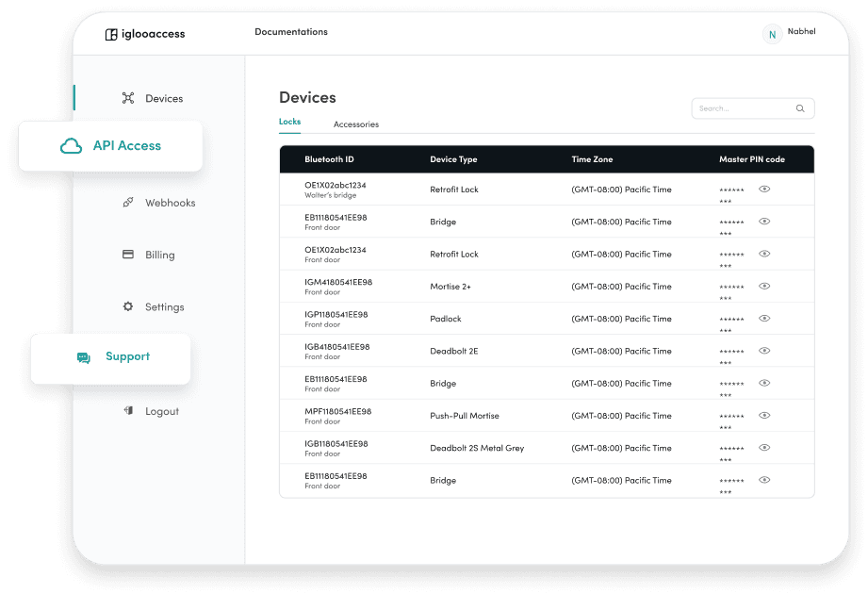Click the Support button in the sidebar

[x=113, y=356]
